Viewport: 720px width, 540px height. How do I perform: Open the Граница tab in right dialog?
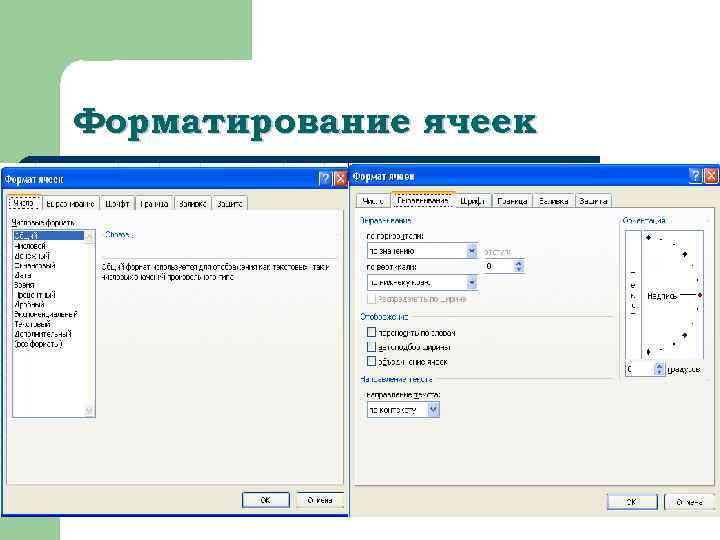(x=512, y=201)
